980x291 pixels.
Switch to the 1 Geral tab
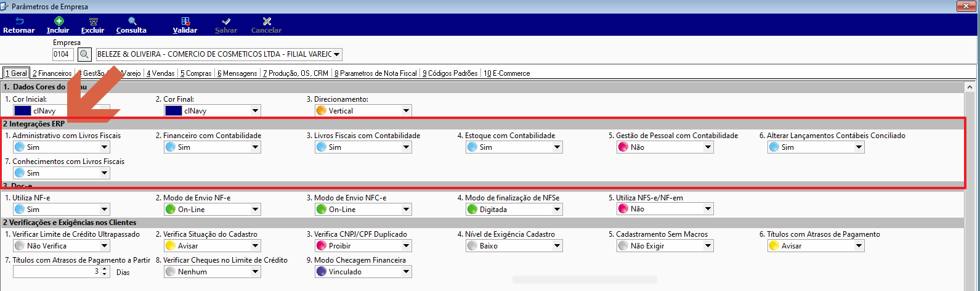tap(16, 73)
